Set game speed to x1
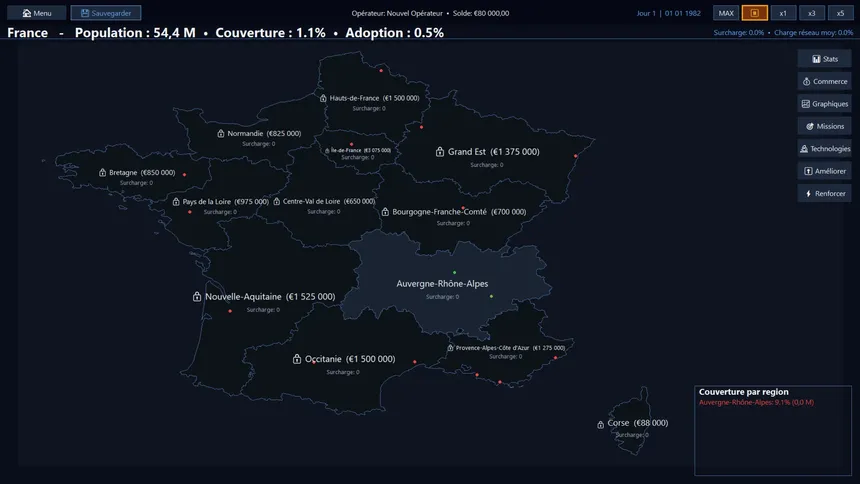The width and height of the screenshot is (860, 484). (x=783, y=13)
